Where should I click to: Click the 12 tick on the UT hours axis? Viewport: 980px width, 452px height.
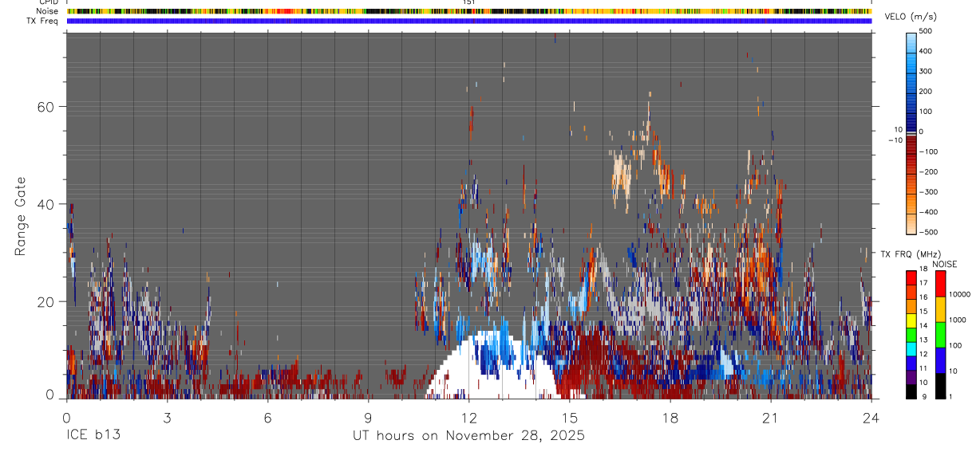coord(468,418)
